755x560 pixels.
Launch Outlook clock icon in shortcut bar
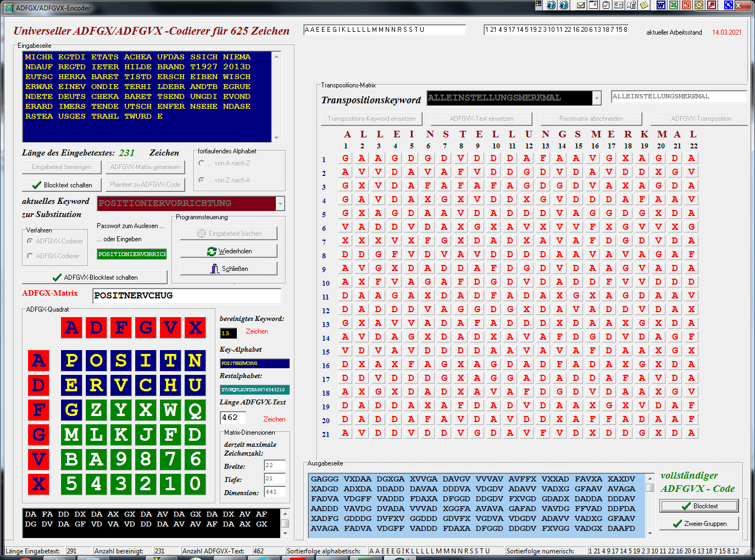[699, 5]
